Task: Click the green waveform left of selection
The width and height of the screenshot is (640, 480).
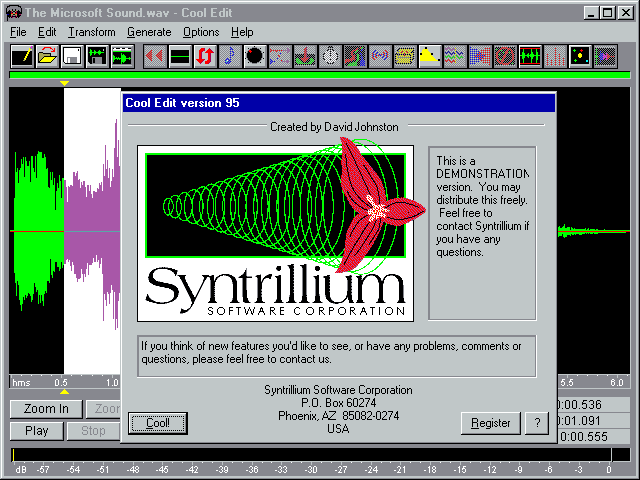Action: (x=37, y=231)
